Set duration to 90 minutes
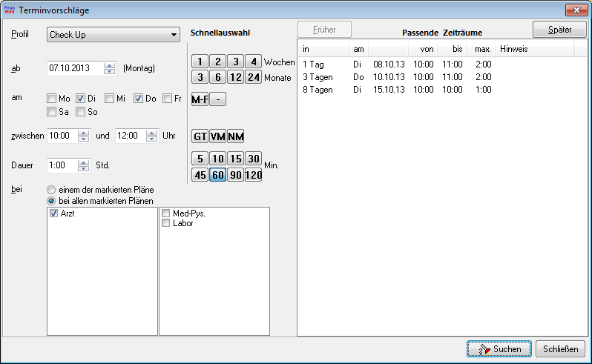 coord(235,175)
